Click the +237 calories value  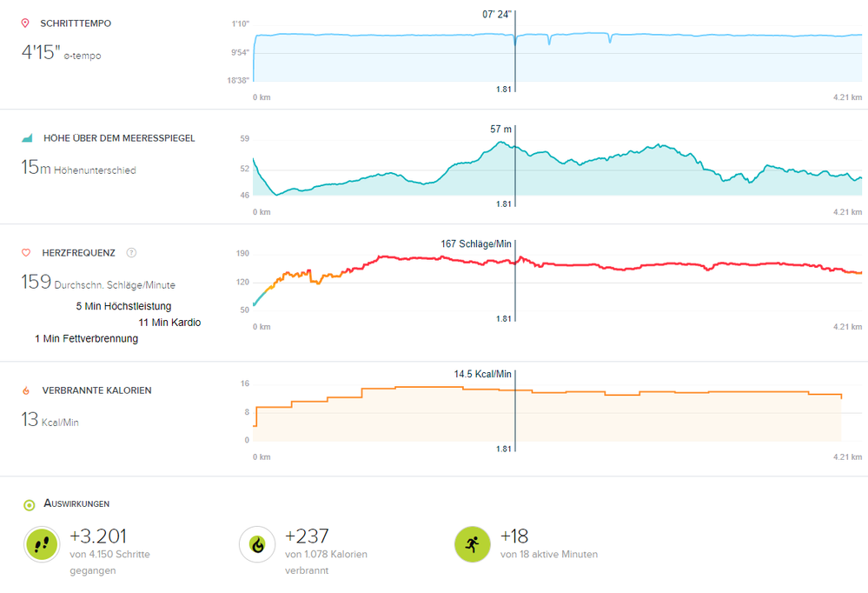307,536
